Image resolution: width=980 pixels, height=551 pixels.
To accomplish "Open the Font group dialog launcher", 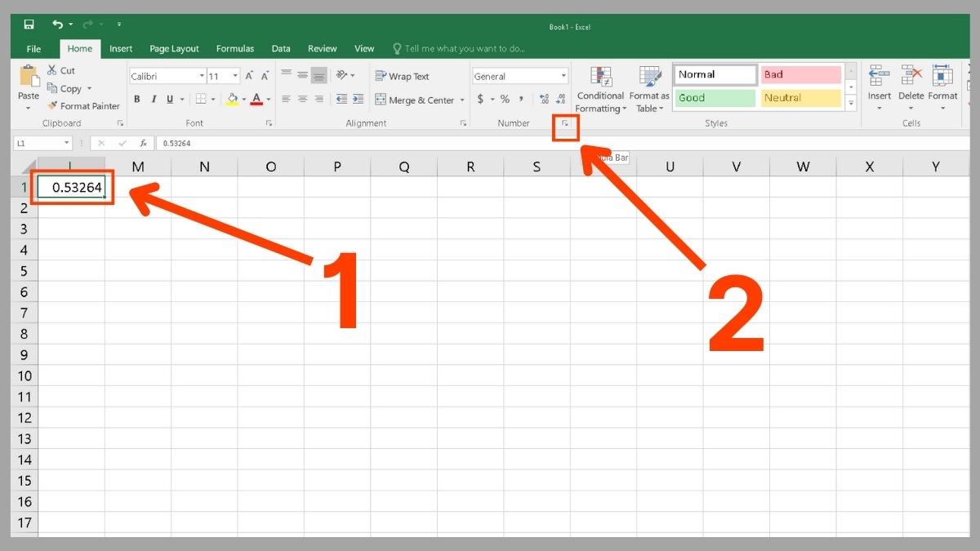I will point(269,123).
